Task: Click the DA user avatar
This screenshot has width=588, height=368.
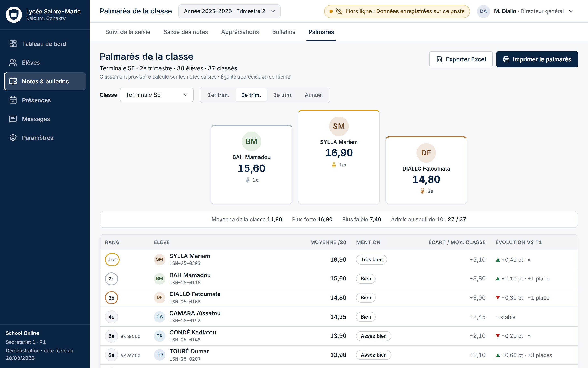Action: [x=483, y=11]
